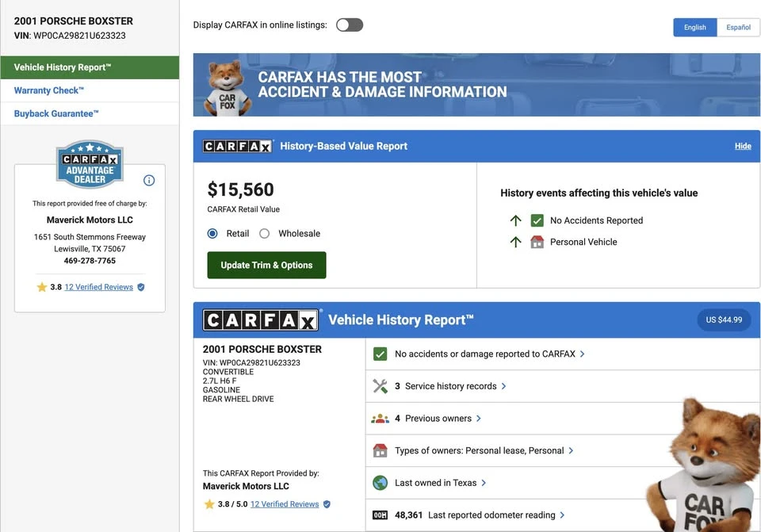Click Update Trim & Options button
This screenshot has width=761, height=532.
266,265
